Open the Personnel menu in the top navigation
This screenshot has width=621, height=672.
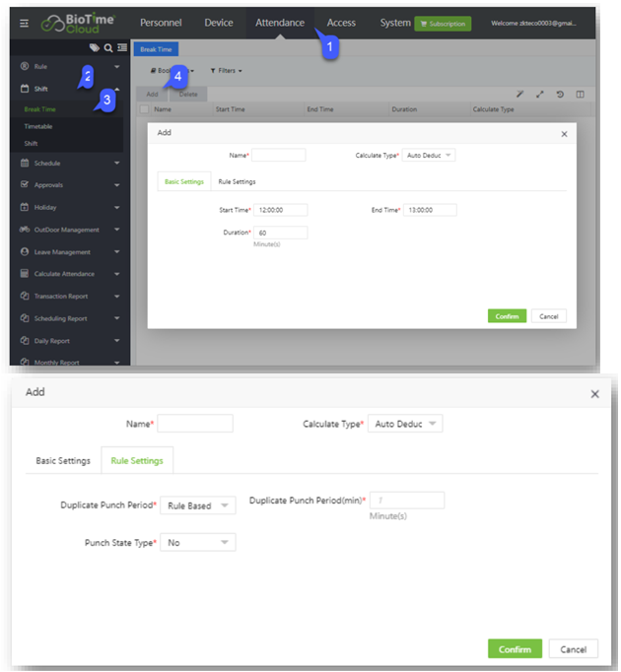point(161,23)
